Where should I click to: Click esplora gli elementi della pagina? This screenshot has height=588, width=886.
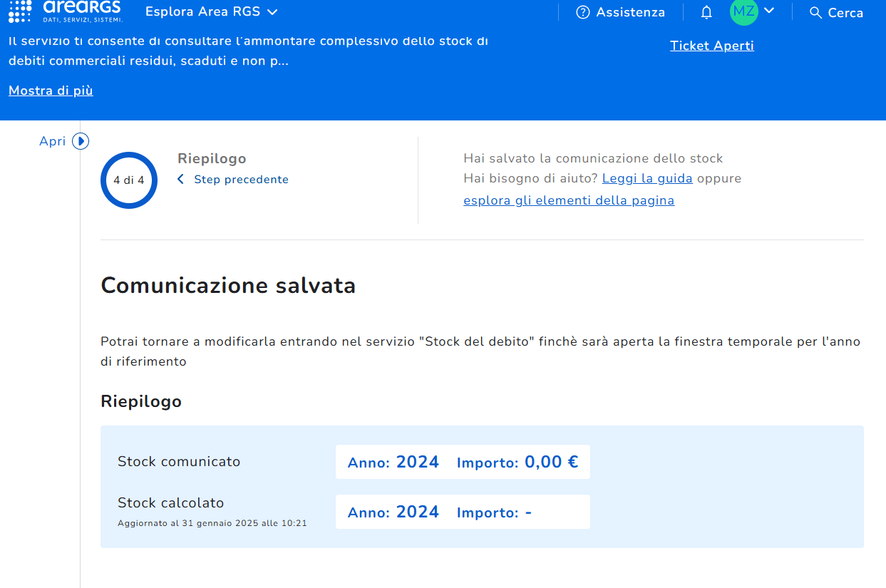coord(568,200)
